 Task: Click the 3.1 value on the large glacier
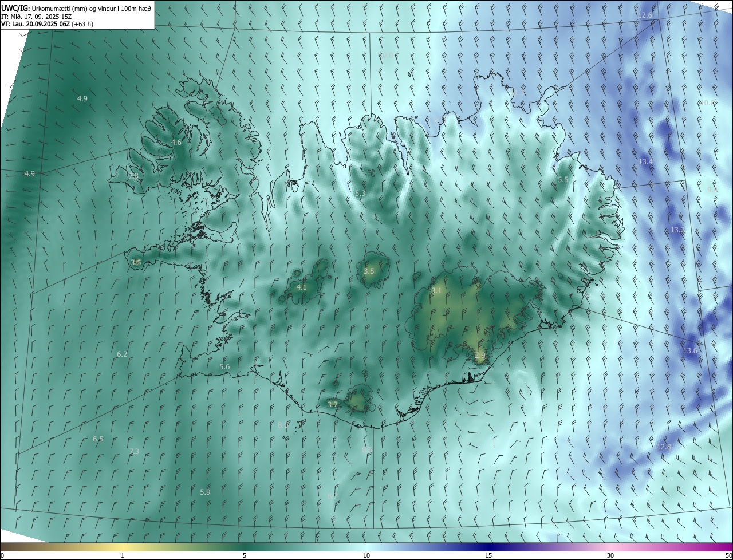[436, 290]
